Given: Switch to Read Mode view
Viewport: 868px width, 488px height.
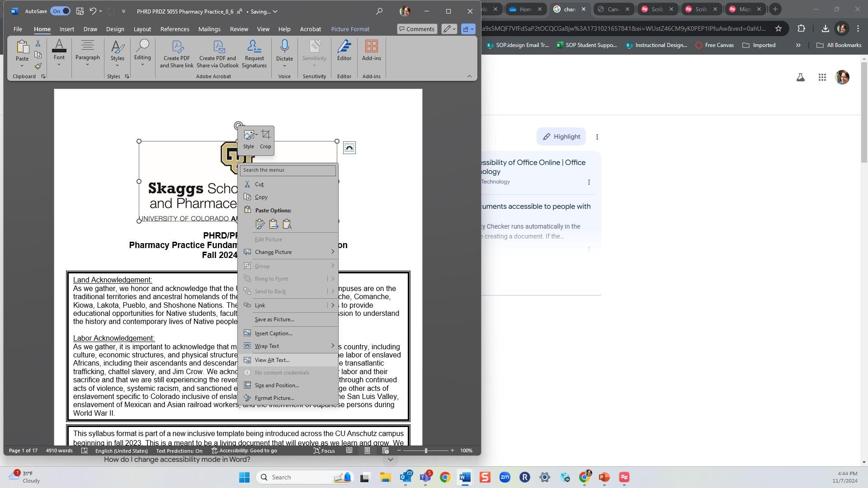Looking at the screenshot, I should click(x=349, y=450).
